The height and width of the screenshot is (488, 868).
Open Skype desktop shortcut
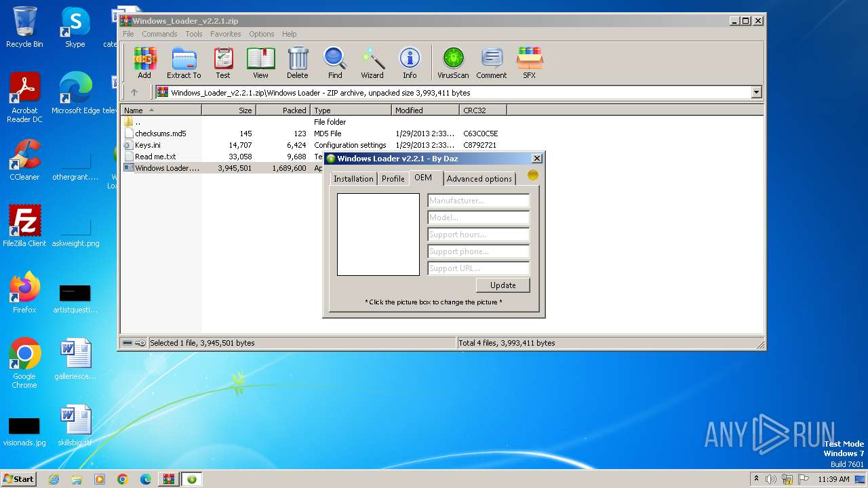click(75, 27)
